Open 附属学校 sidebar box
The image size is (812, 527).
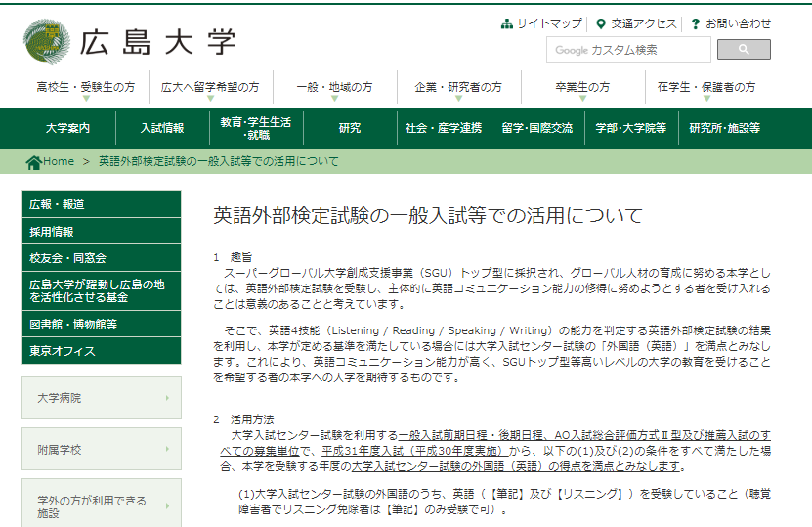coord(102,450)
